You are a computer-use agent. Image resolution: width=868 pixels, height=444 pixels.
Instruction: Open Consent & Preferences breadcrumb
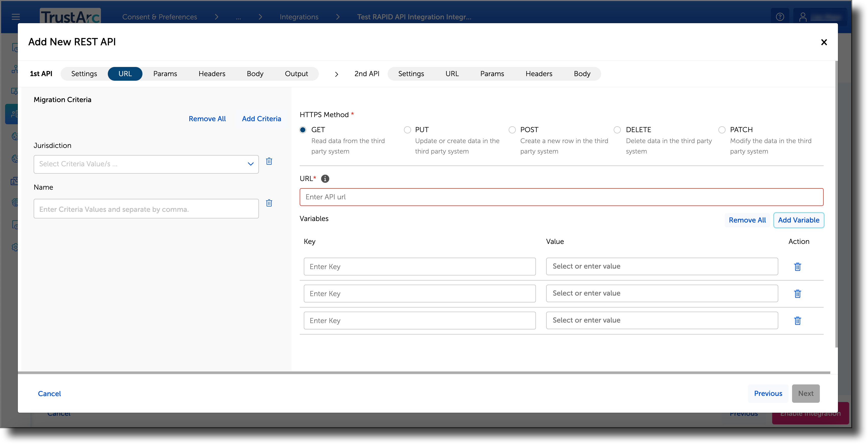[159, 17]
